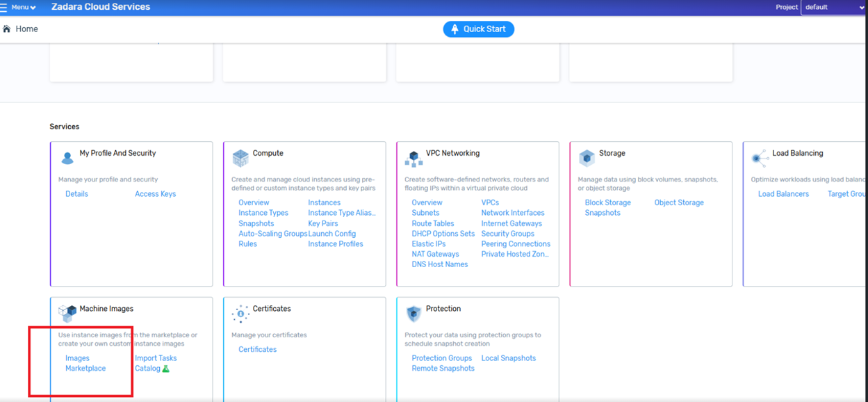This screenshot has height=402, width=868.
Task: Open the hamburger Menu icon
Action: (3, 8)
